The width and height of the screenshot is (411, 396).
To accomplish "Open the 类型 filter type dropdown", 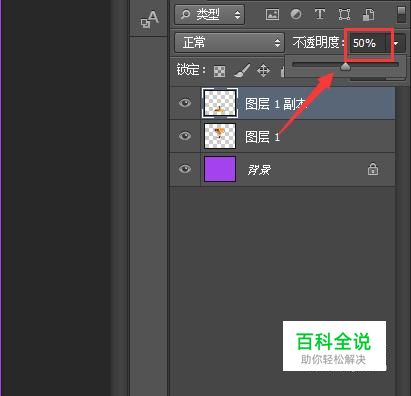I will 209,14.
